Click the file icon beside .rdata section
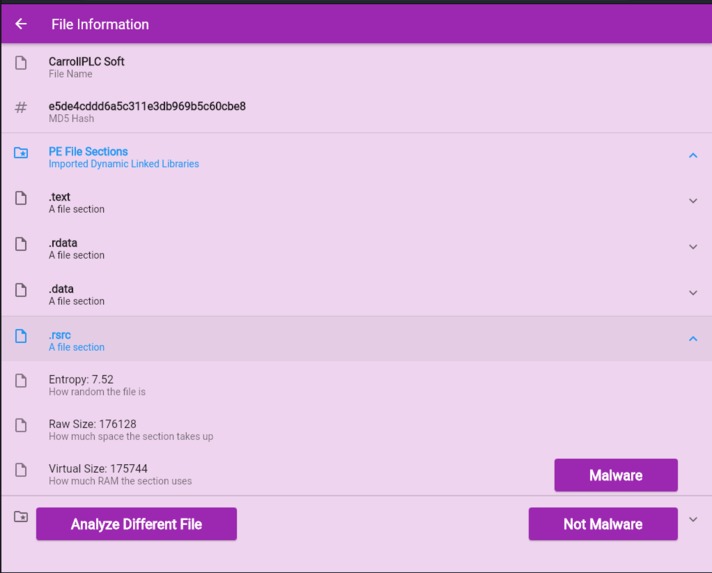The image size is (712, 573). [x=21, y=244]
